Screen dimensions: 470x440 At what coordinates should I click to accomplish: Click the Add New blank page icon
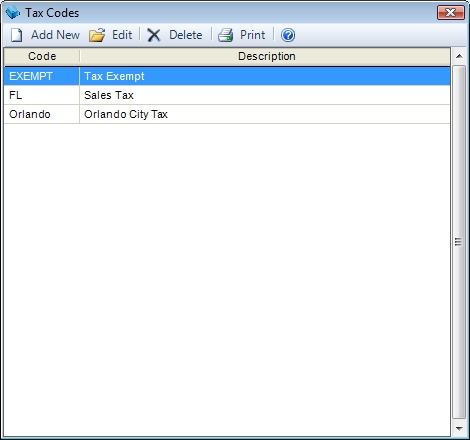[x=16, y=35]
